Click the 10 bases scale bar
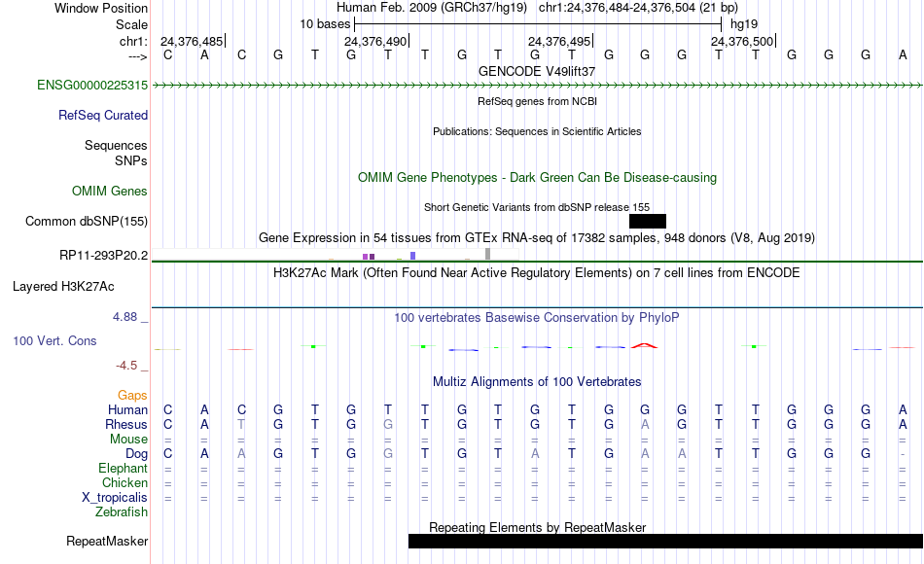The height and width of the screenshot is (564, 924). coord(538,24)
